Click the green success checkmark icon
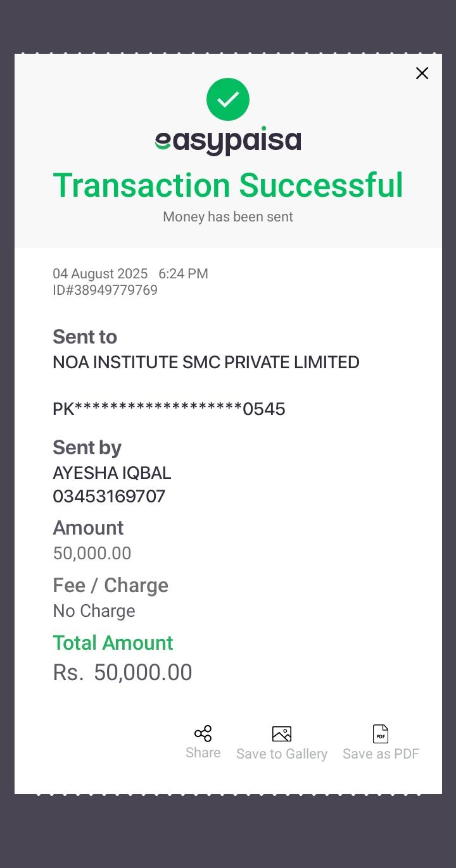456x868 pixels. [x=228, y=99]
